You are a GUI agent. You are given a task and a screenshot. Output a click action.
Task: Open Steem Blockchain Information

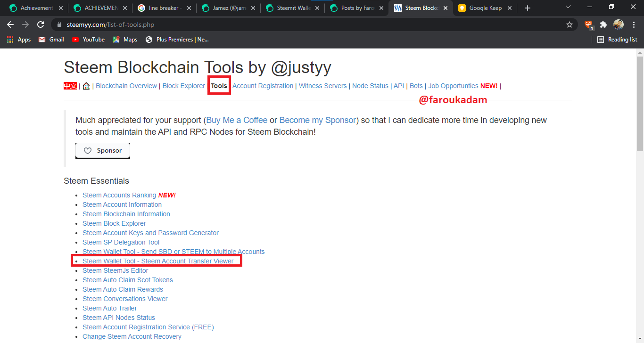click(126, 214)
